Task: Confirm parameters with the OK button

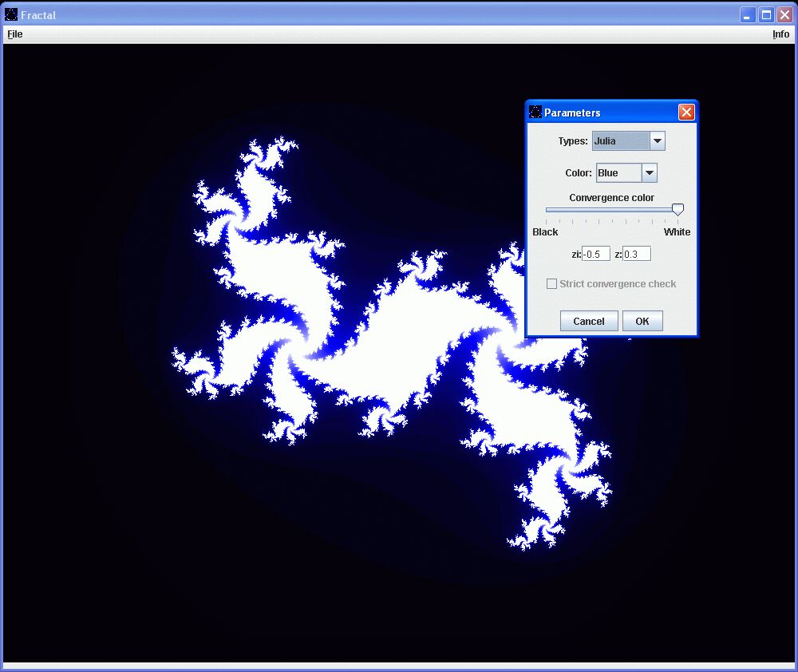Action: click(x=642, y=321)
